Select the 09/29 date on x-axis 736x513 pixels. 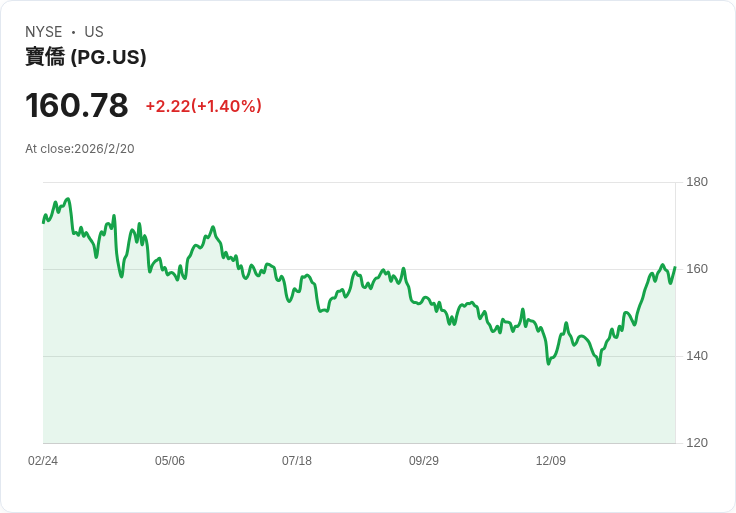[x=424, y=461]
